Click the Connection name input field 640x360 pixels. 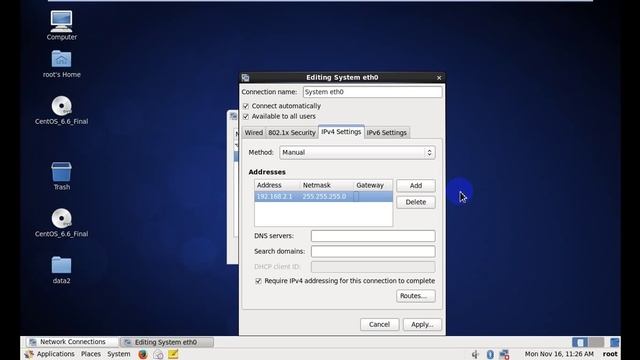click(x=372, y=92)
